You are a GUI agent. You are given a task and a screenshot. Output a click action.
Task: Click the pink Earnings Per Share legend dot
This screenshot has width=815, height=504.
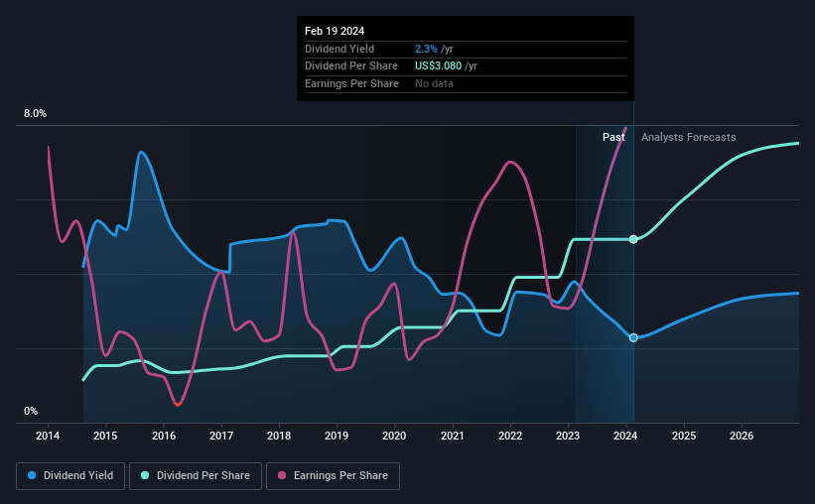(282, 475)
